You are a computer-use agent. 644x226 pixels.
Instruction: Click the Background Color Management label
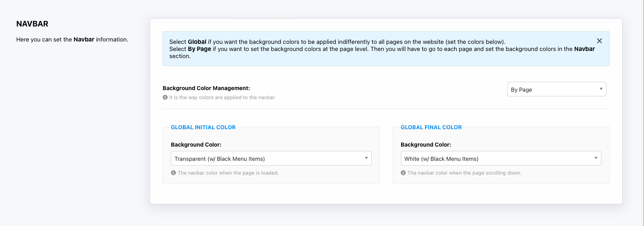[206, 88]
